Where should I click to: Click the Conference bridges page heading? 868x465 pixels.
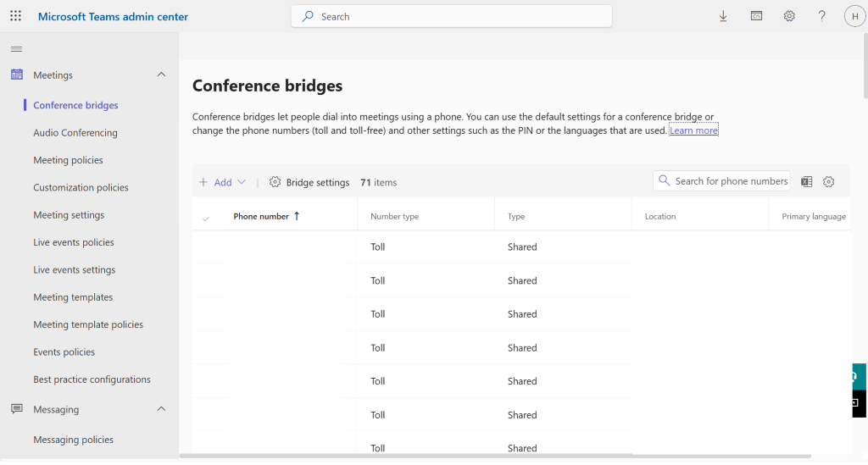[267, 86]
